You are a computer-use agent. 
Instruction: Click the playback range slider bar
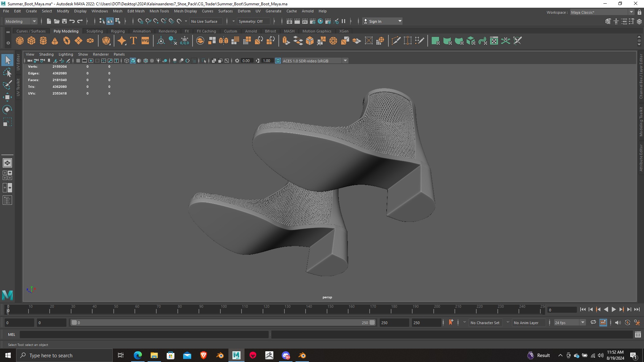click(x=223, y=323)
